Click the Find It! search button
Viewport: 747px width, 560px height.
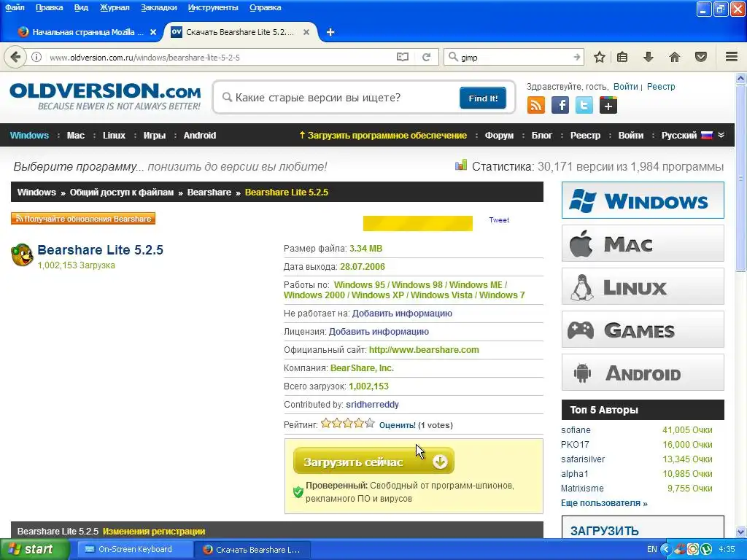tap(483, 98)
